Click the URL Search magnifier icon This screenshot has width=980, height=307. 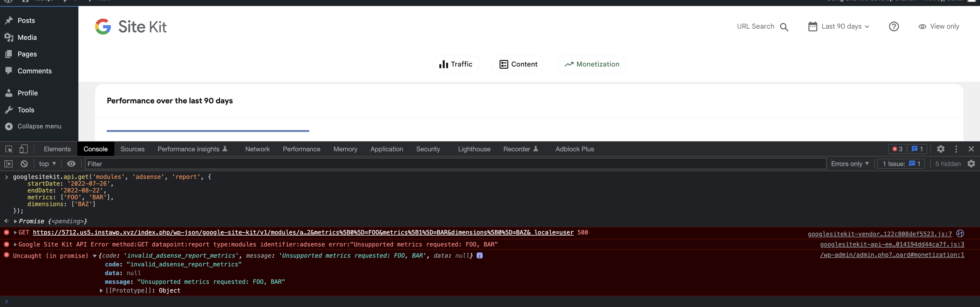(x=785, y=26)
